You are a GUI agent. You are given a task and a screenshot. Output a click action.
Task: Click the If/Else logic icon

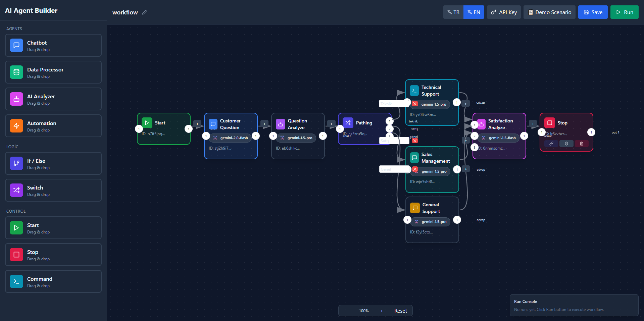click(16, 163)
